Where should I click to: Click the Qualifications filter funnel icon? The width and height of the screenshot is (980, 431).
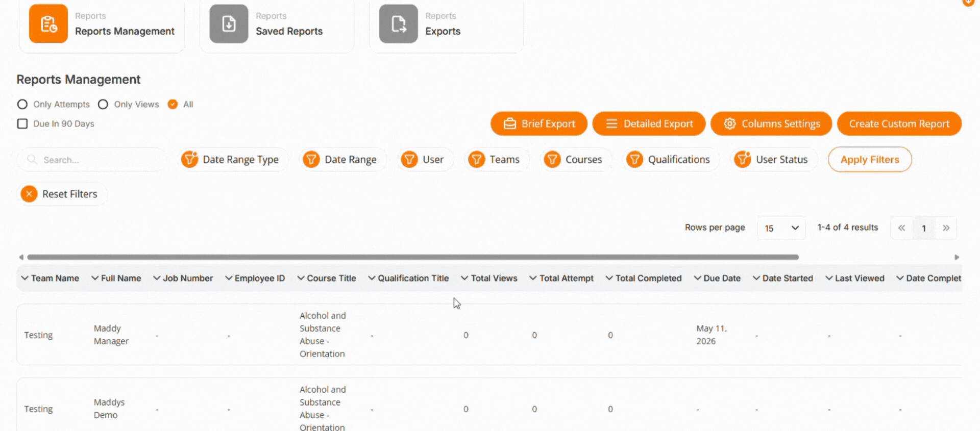(x=634, y=160)
